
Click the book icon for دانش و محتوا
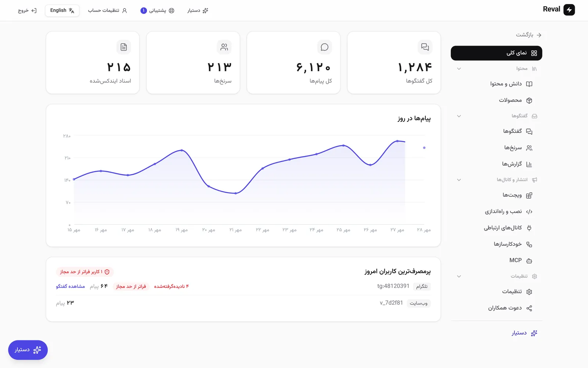(x=529, y=84)
